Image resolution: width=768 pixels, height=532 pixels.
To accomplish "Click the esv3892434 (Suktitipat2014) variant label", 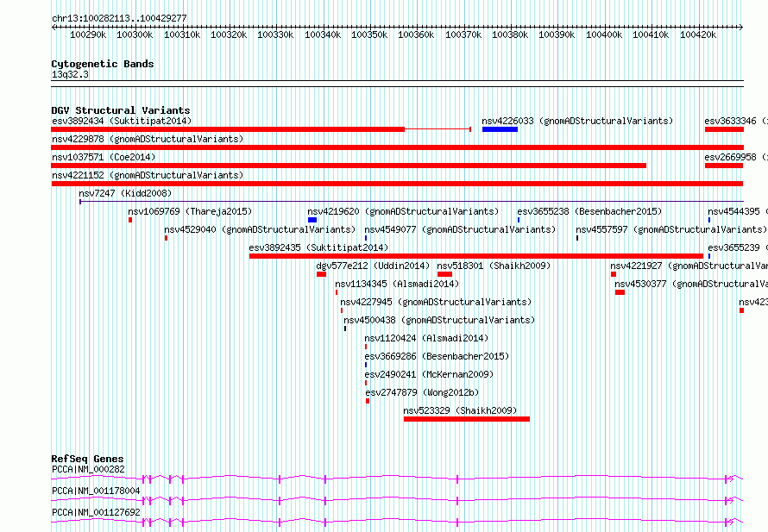I will 122,121.
